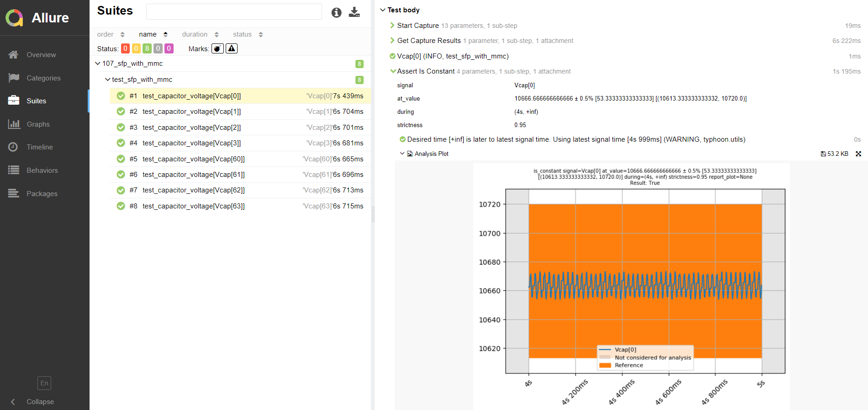
Task: Click the info icon beside the search box
Action: pyautogui.click(x=336, y=13)
